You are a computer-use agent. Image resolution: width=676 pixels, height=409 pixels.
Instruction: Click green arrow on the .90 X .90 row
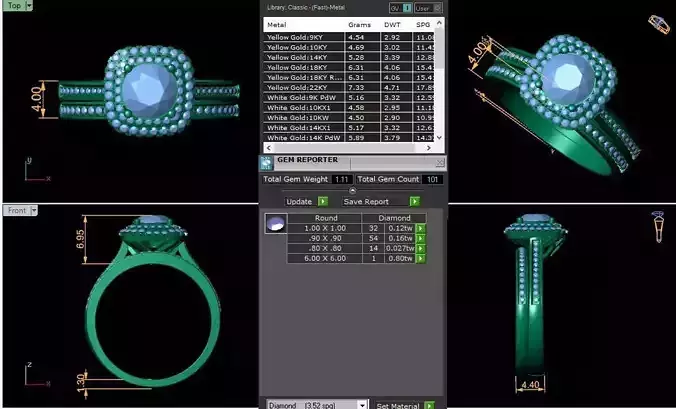click(x=421, y=238)
